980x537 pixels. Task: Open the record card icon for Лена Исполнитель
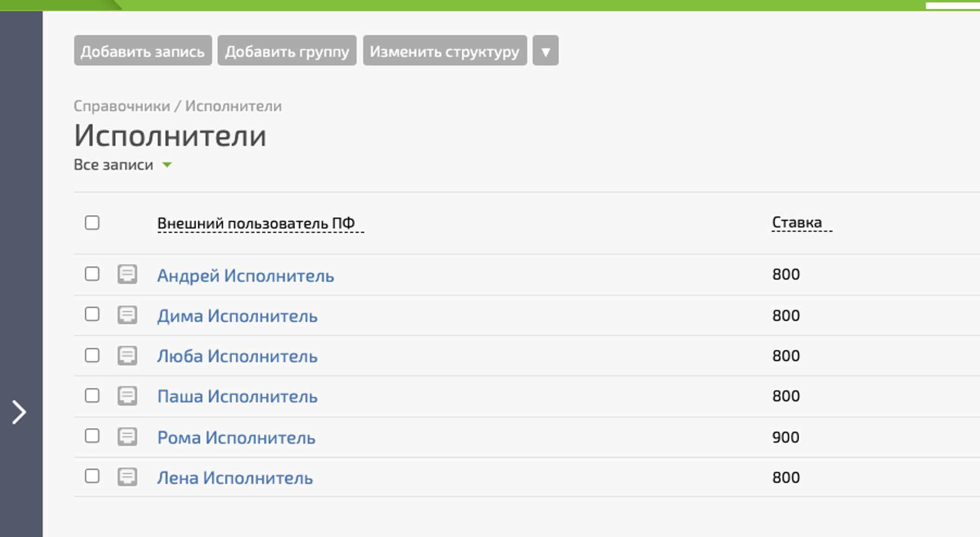point(127,477)
